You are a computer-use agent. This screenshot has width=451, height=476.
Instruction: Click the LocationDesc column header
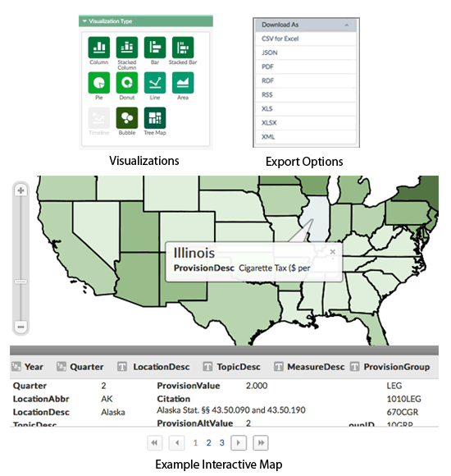(x=154, y=367)
